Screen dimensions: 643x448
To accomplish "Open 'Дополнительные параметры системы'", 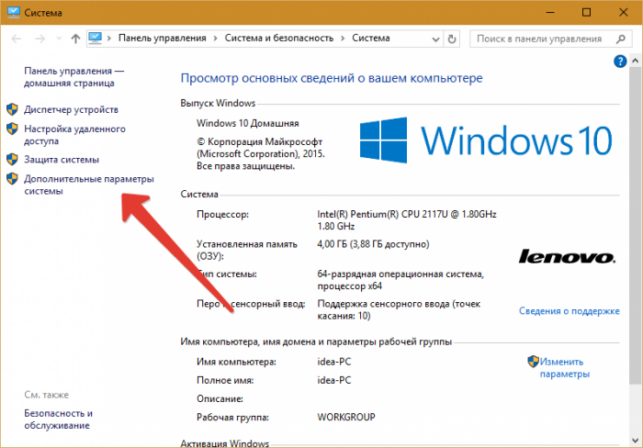I will tap(89, 185).
